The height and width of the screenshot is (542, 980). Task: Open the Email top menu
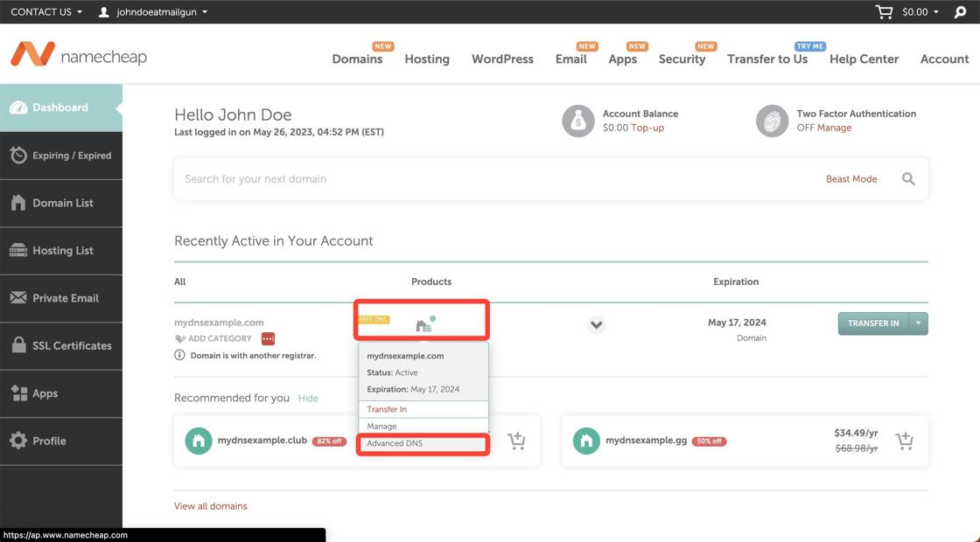571,59
